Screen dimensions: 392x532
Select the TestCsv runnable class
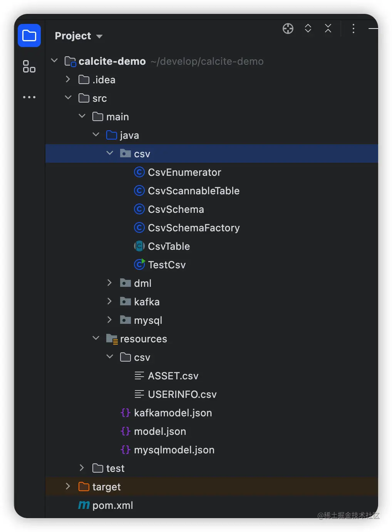(x=167, y=265)
